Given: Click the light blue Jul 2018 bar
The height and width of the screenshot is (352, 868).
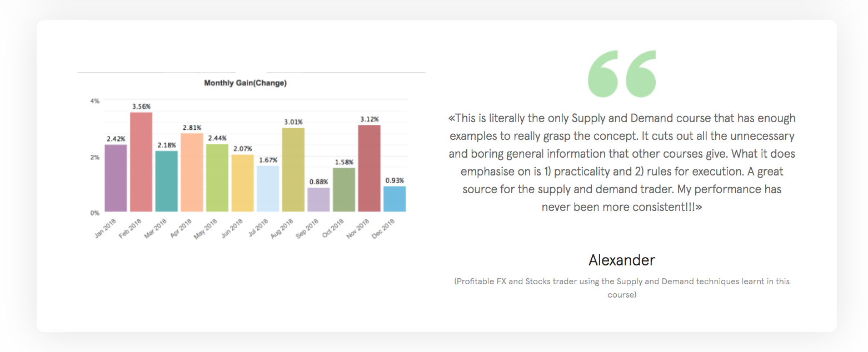Looking at the screenshot, I should 268,188.
